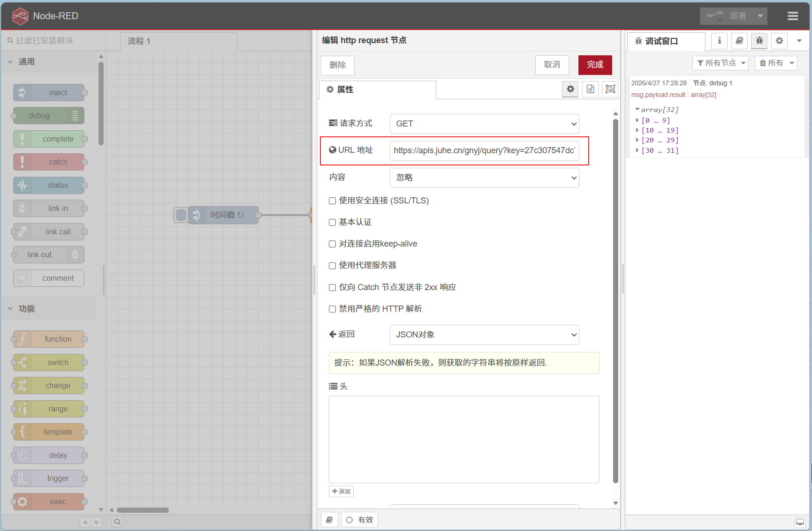Click the 删除 delete button
The width and height of the screenshot is (812, 531).
pos(338,65)
